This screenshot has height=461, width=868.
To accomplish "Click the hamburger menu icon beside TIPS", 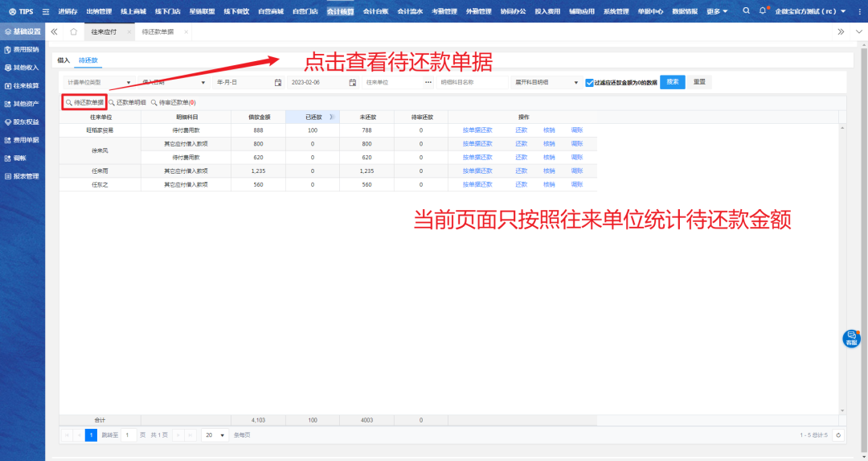I will [45, 11].
